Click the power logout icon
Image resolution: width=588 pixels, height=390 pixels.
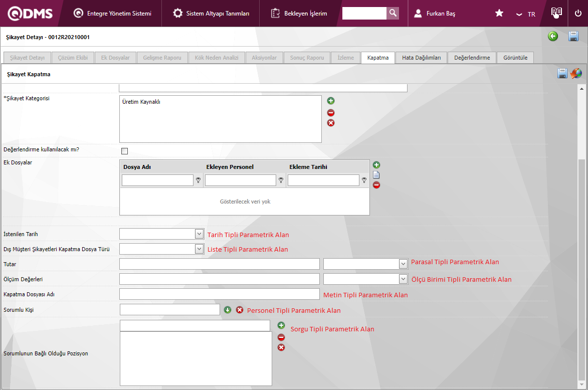[578, 13]
